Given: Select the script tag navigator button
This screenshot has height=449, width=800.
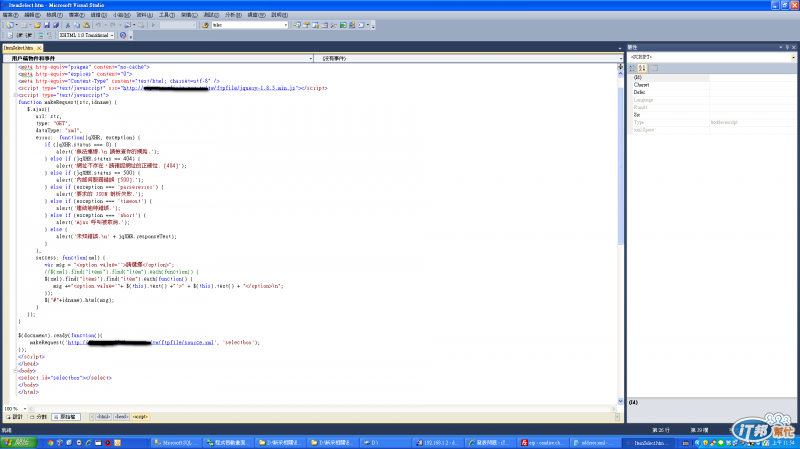Looking at the screenshot, I should [x=140, y=417].
